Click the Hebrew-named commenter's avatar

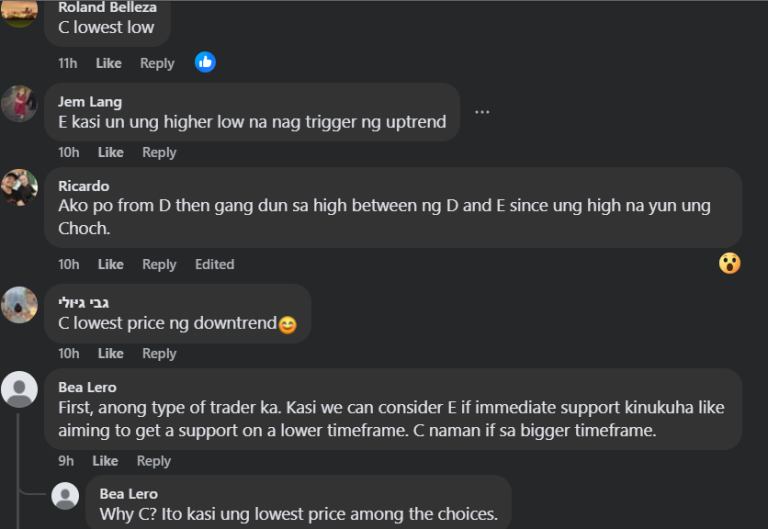(20, 304)
